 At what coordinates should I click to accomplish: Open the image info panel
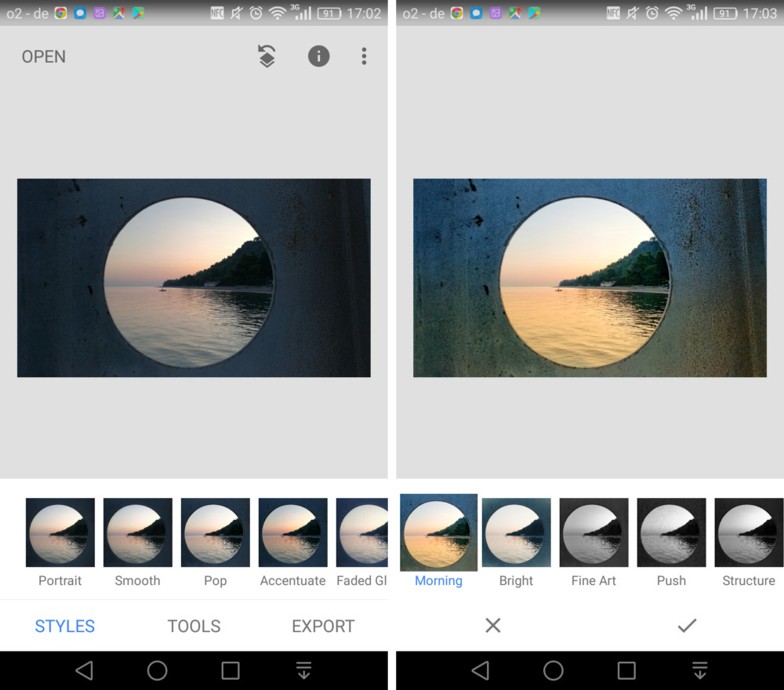pos(318,56)
